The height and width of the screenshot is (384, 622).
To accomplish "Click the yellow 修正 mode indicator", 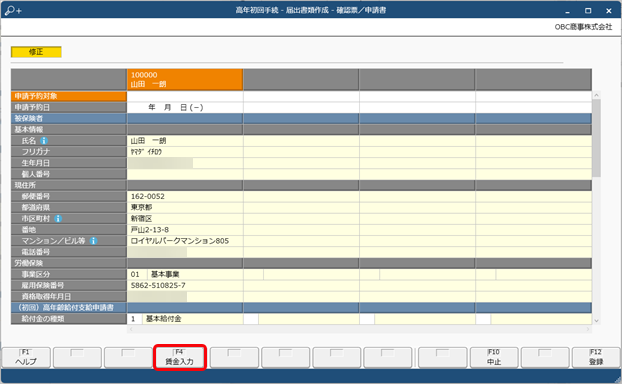I will tap(36, 52).
